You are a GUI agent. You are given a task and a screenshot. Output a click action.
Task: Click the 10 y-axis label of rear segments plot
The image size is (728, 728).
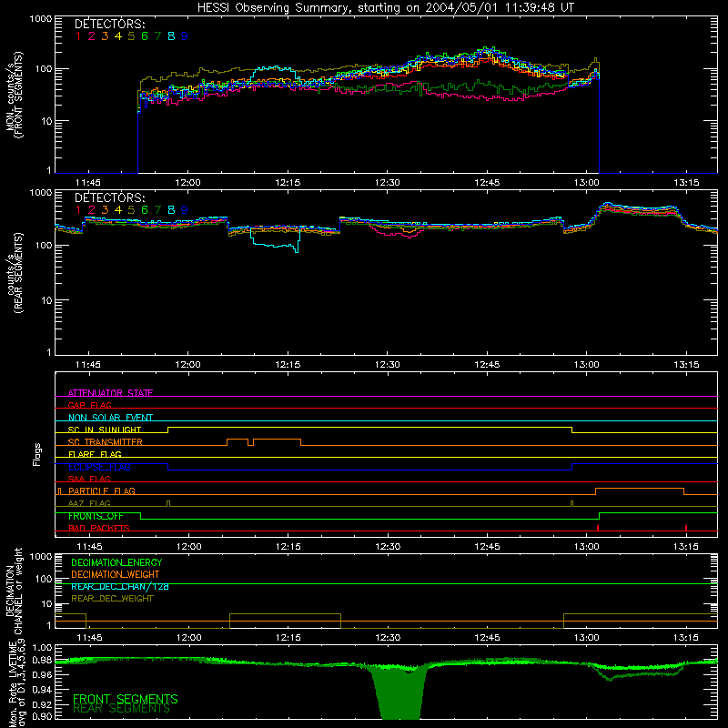(x=46, y=300)
